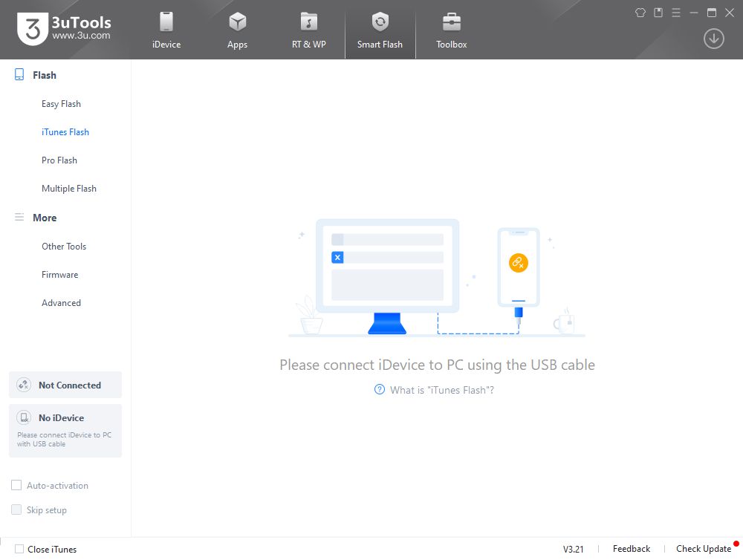
Task: Click the blue X icon in monitor illustration
Action: pyautogui.click(x=337, y=257)
